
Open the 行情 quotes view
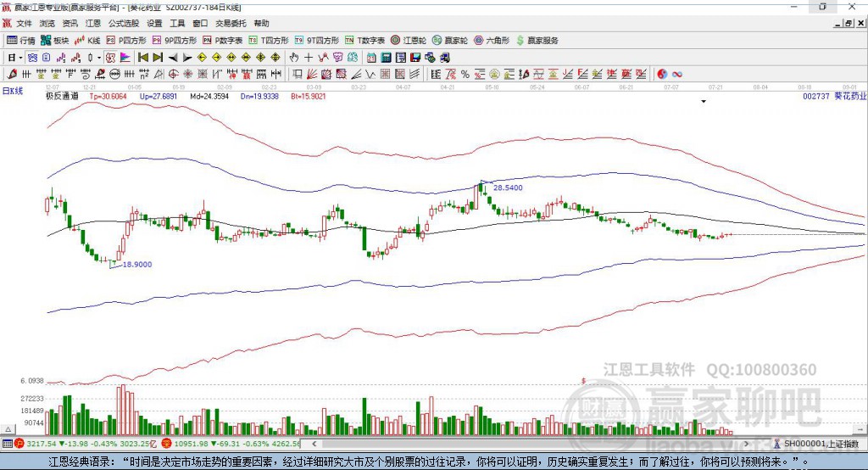click(21, 41)
